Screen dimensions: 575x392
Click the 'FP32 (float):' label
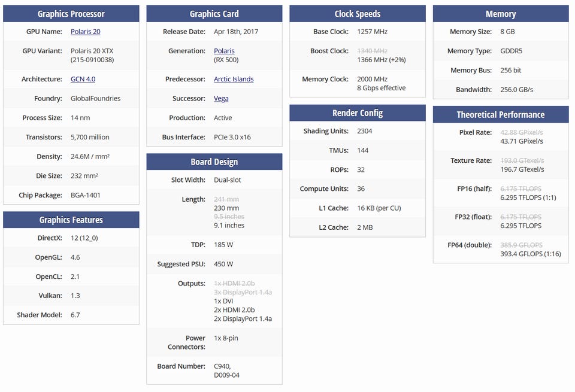(x=473, y=217)
